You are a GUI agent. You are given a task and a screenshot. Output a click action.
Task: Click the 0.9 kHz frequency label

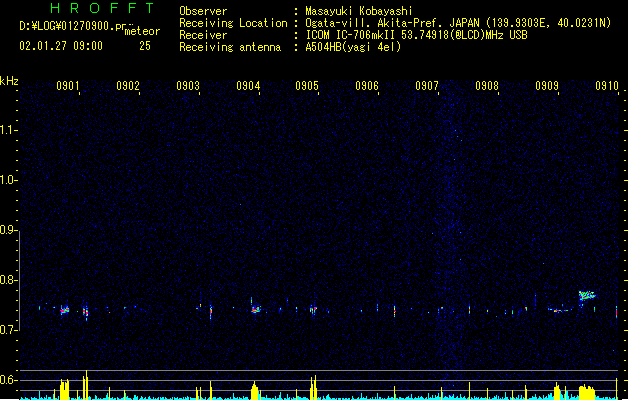click(x=8, y=230)
